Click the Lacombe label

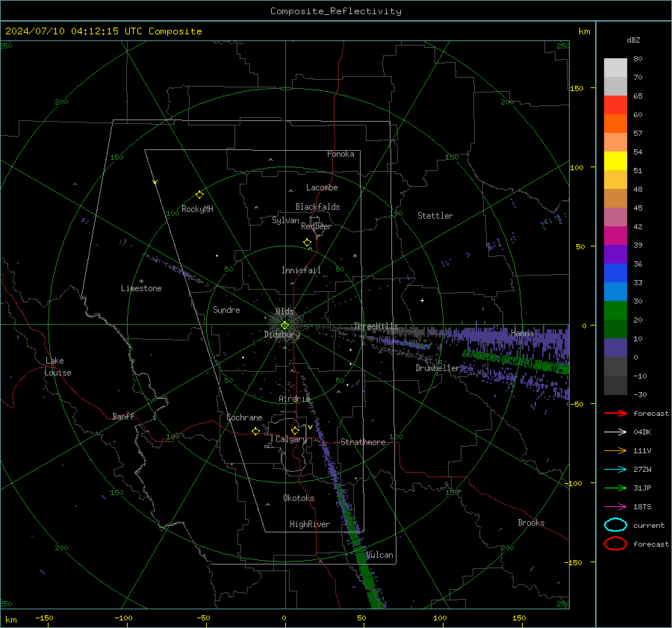[x=322, y=187]
